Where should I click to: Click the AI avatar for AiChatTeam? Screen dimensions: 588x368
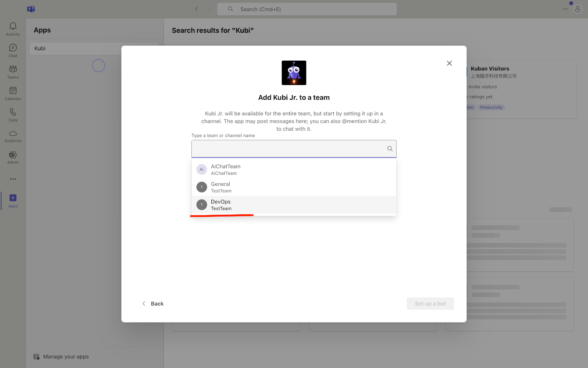(x=202, y=169)
